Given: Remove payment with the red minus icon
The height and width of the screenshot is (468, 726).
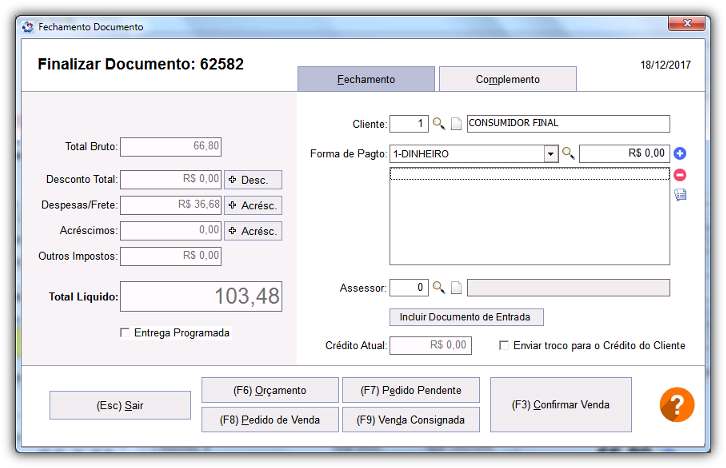Looking at the screenshot, I should [680, 175].
